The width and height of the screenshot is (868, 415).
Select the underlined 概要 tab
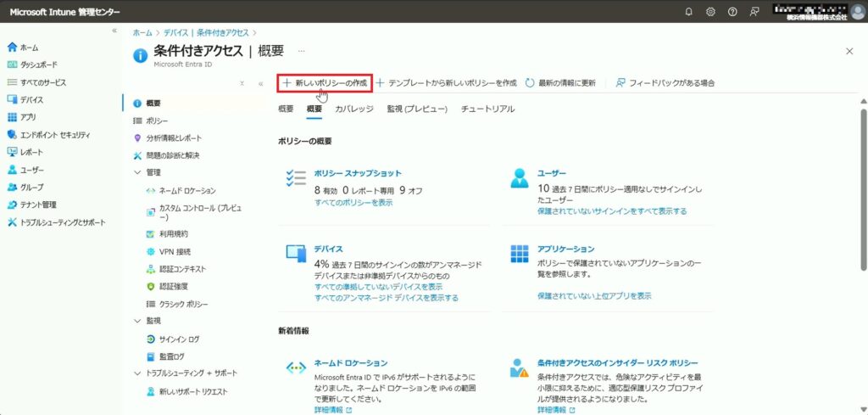pyautogui.click(x=314, y=109)
